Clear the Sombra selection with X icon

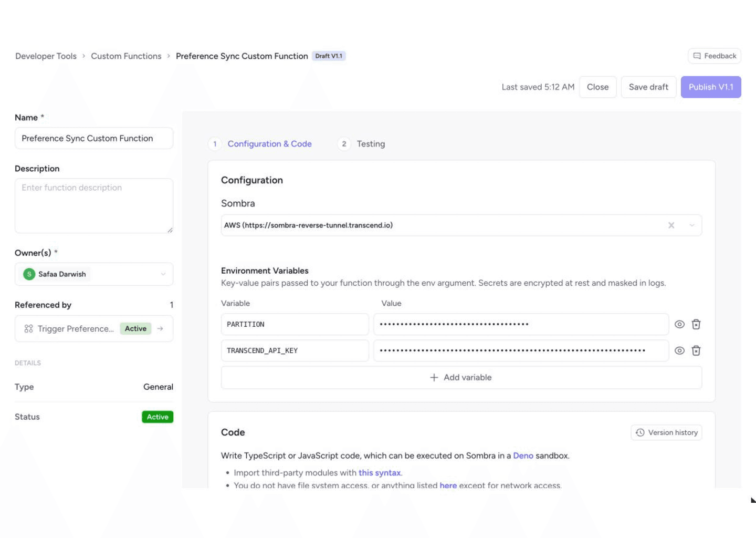(x=671, y=225)
